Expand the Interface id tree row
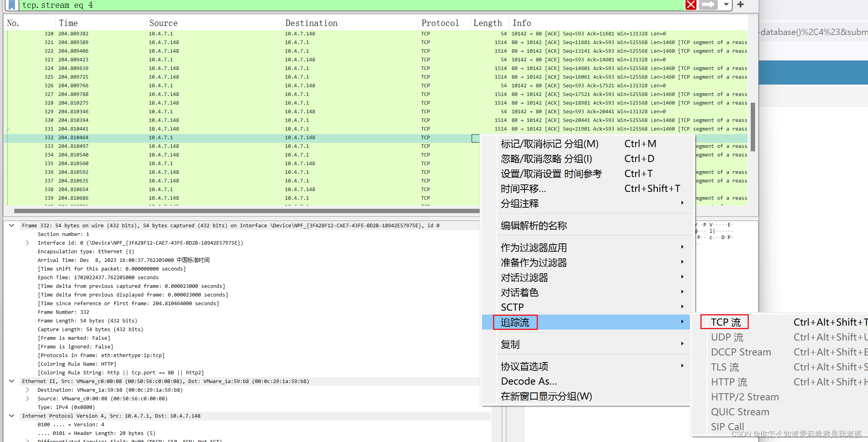This screenshot has height=442, width=868. coord(27,243)
